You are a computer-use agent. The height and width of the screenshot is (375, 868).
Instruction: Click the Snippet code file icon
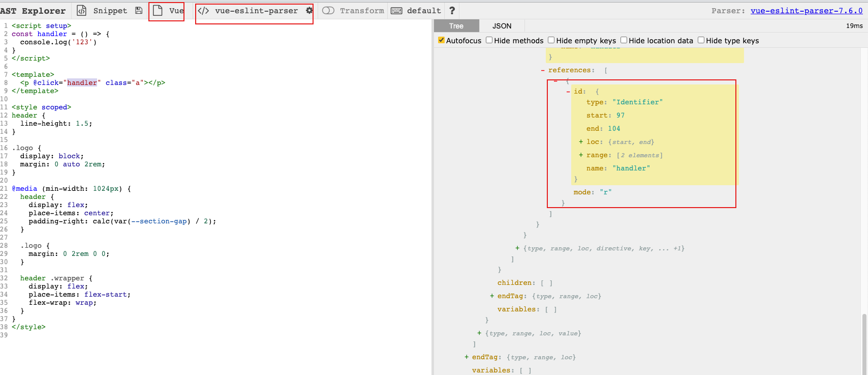(82, 11)
